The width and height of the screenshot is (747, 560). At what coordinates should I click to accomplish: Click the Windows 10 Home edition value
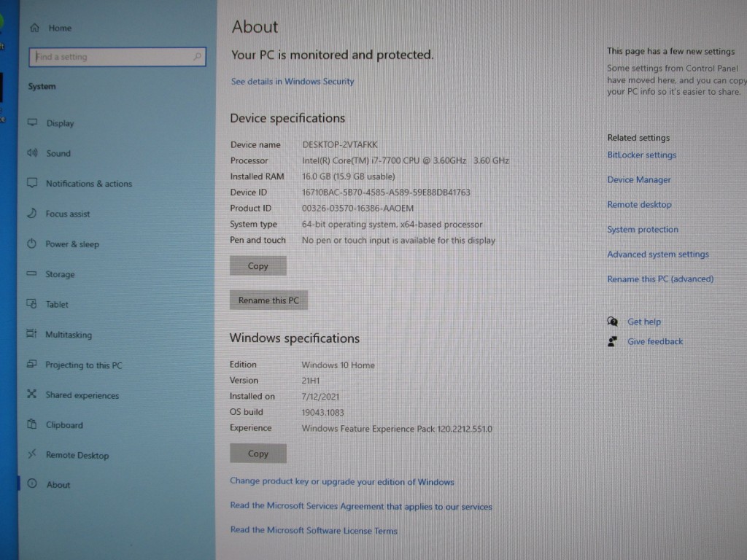pos(338,365)
